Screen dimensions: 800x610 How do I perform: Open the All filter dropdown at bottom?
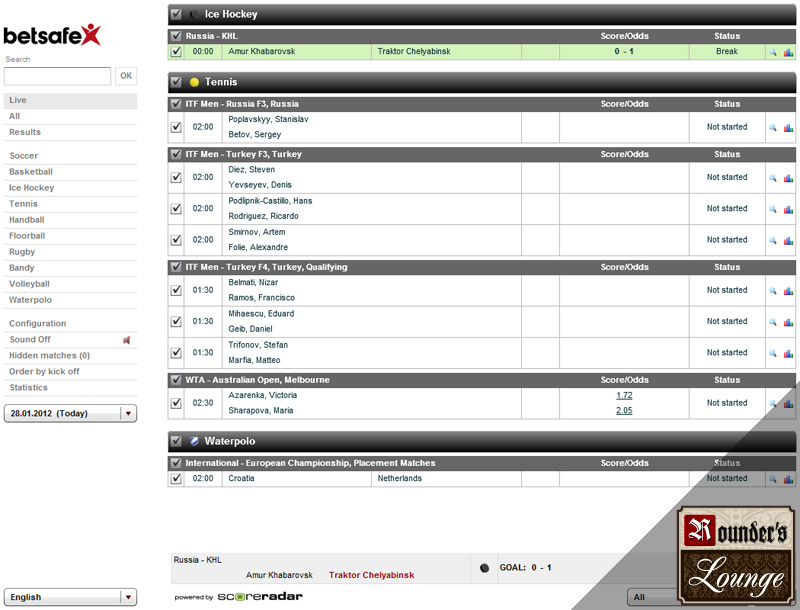[652, 597]
